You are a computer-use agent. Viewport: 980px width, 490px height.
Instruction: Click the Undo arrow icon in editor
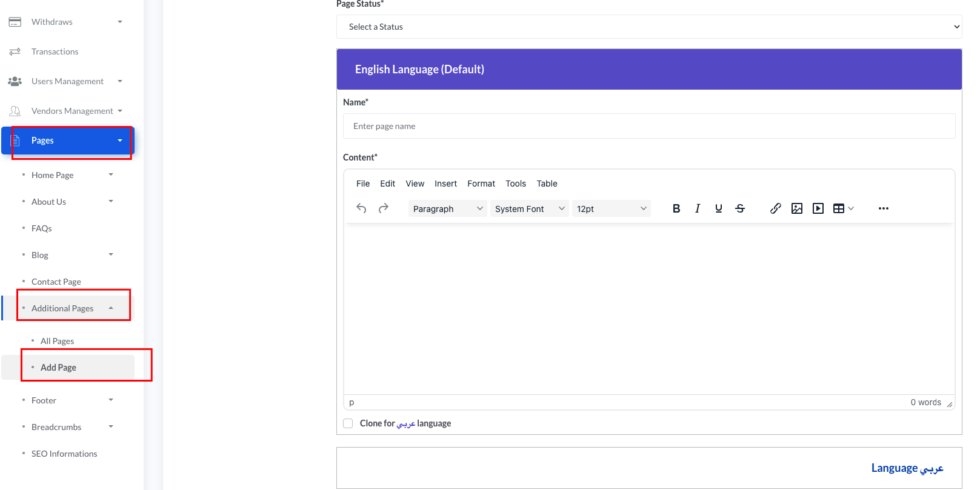361,208
